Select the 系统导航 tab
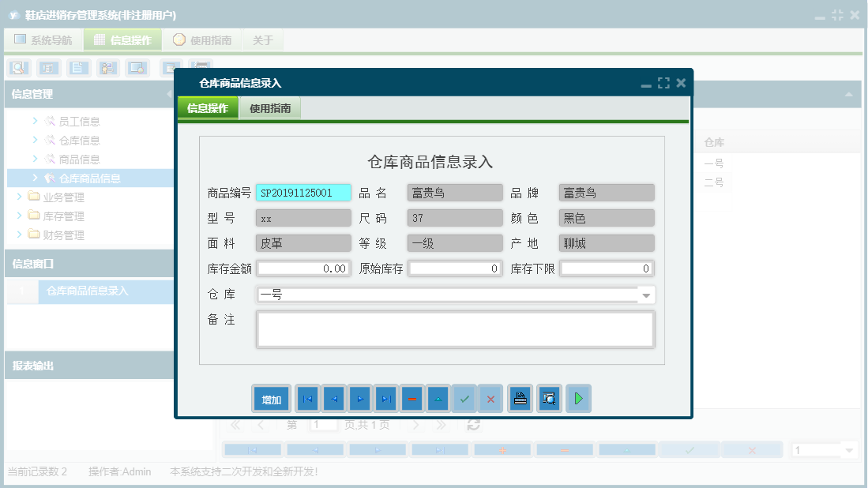Viewport: 868px width, 488px height. click(x=43, y=39)
